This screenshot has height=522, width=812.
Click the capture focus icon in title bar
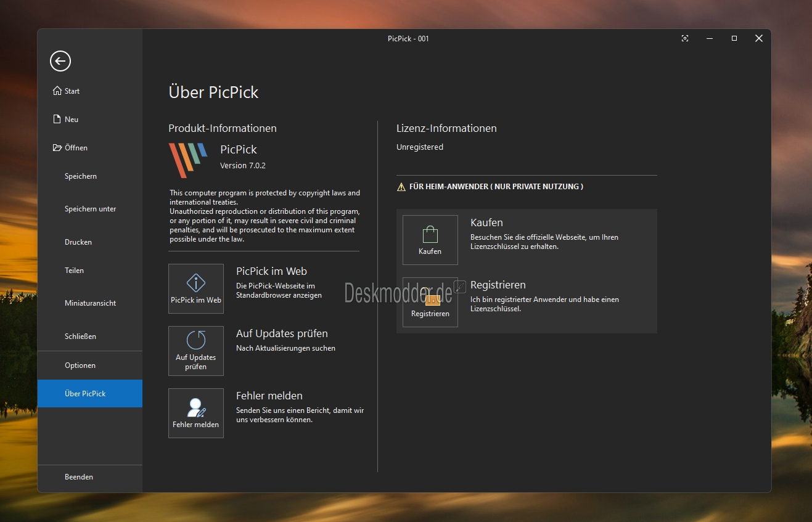click(x=685, y=38)
